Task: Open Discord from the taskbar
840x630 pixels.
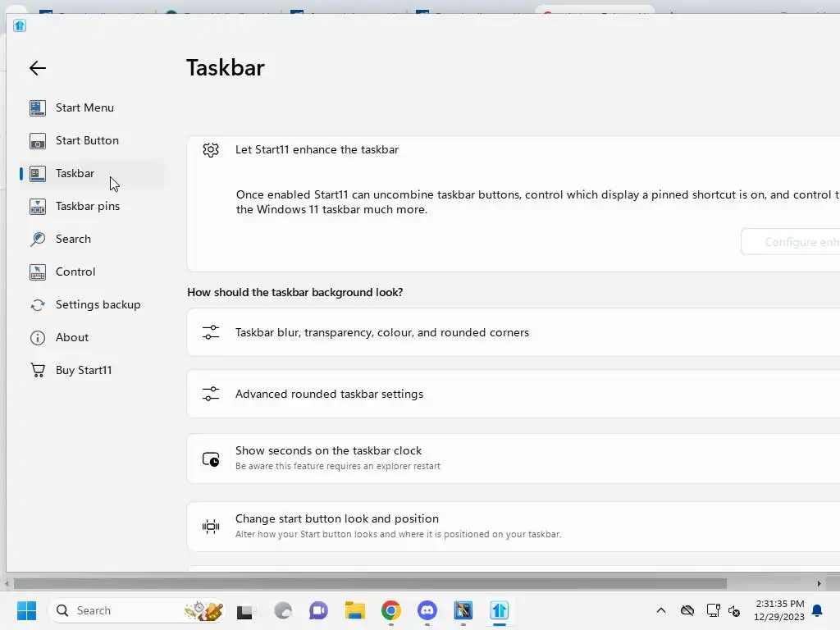Action: [x=427, y=610]
